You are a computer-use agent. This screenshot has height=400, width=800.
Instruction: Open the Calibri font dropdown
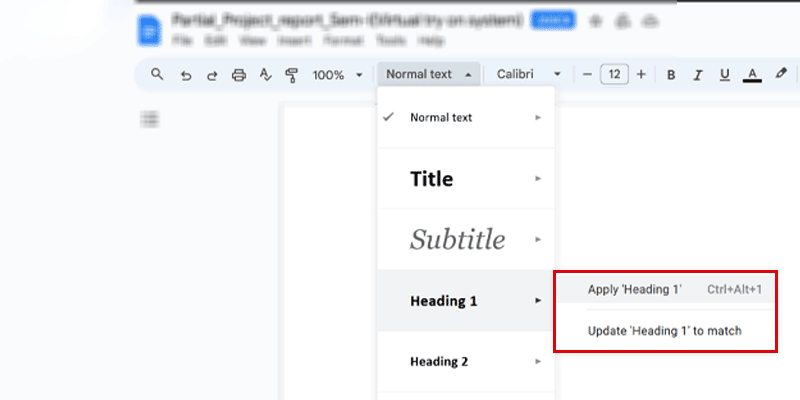pyautogui.click(x=529, y=74)
